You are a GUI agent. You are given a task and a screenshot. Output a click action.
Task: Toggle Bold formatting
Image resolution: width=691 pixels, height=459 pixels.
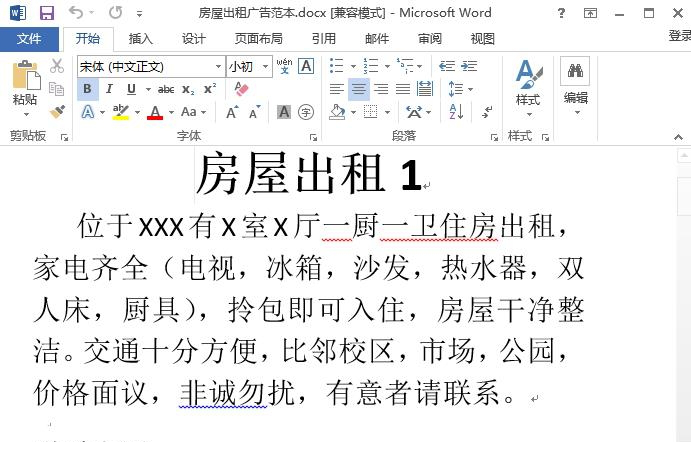click(x=87, y=89)
